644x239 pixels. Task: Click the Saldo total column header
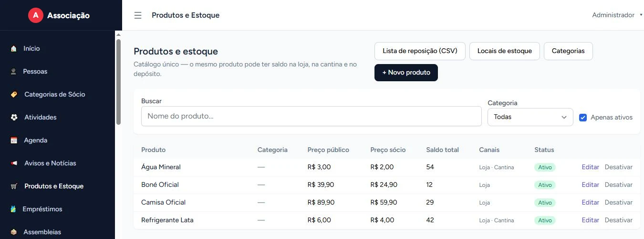442,150
